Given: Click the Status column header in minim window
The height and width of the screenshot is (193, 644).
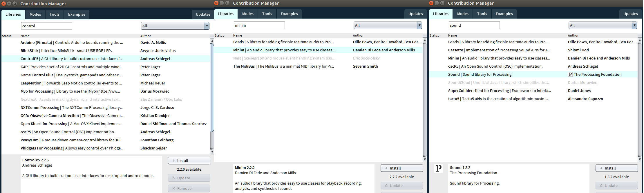Looking at the screenshot, I should [219, 35].
